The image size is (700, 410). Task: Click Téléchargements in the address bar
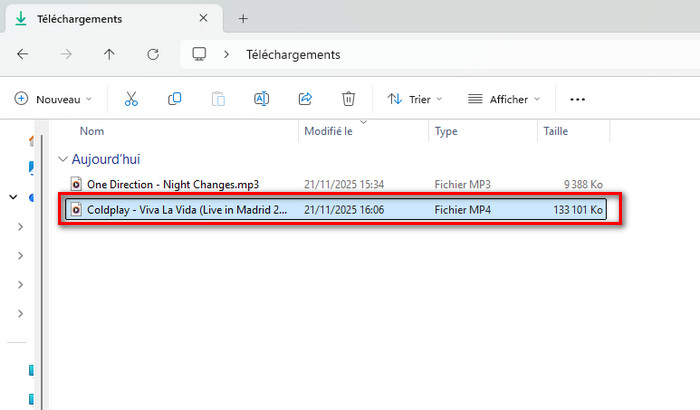[x=293, y=55]
